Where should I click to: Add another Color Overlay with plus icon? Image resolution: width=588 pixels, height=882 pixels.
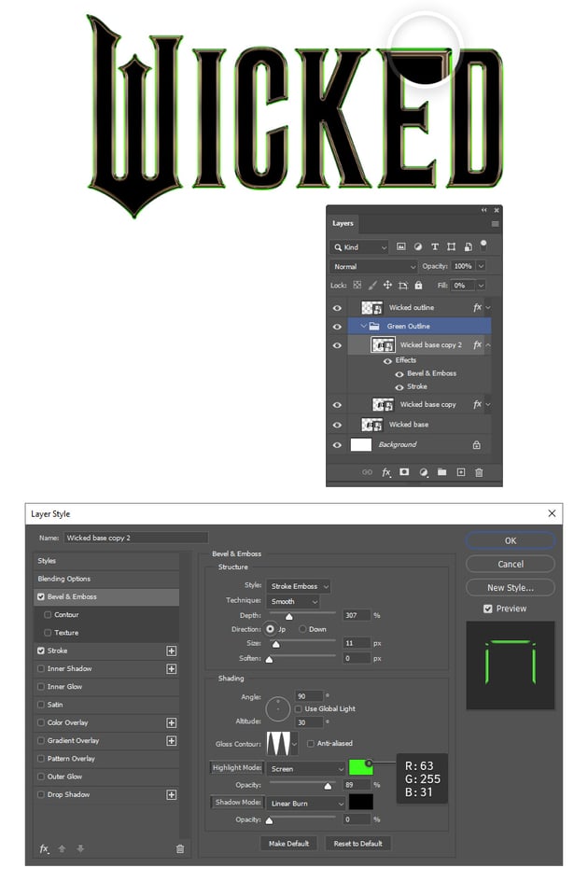click(172, 722)
